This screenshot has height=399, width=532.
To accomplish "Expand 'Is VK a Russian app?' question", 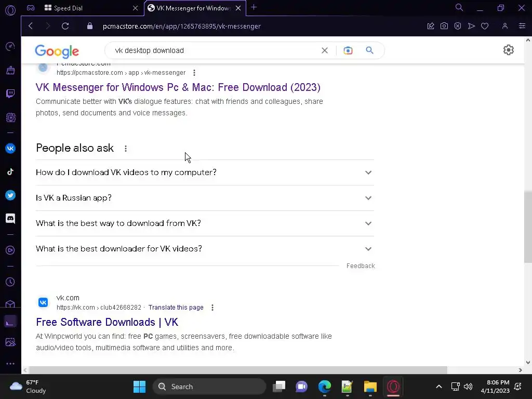I will coord(205,198).
